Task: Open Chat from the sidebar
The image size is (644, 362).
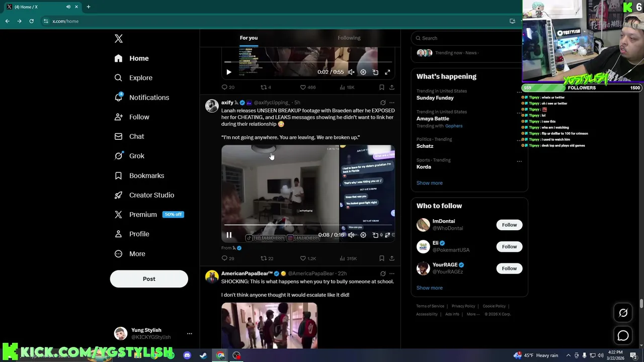Action: pos(129,136)
